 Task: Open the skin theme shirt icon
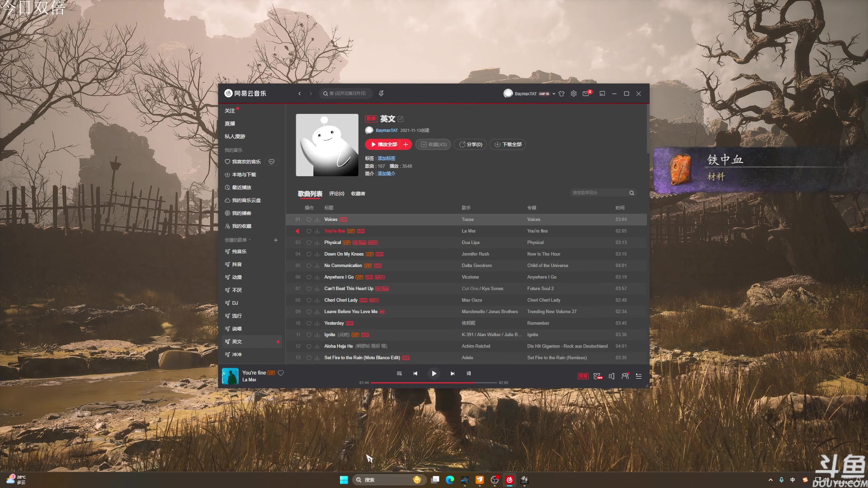coord(561,94)
